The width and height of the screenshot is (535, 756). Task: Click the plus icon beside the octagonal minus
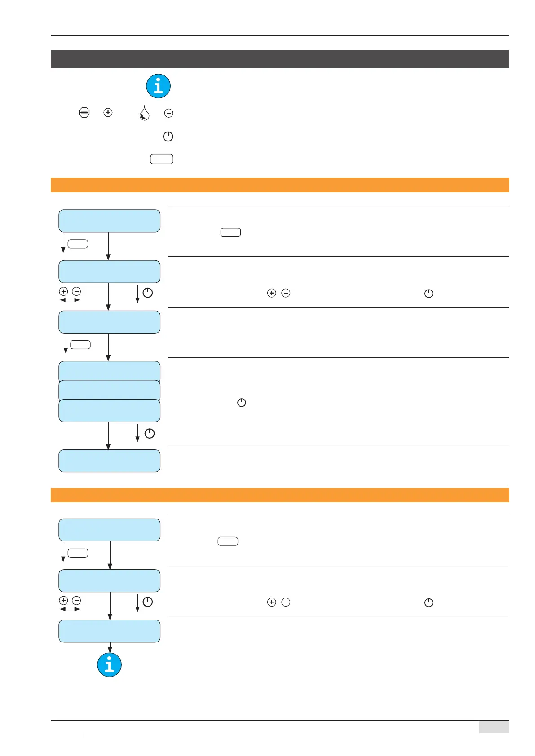(x=108, y=113)
